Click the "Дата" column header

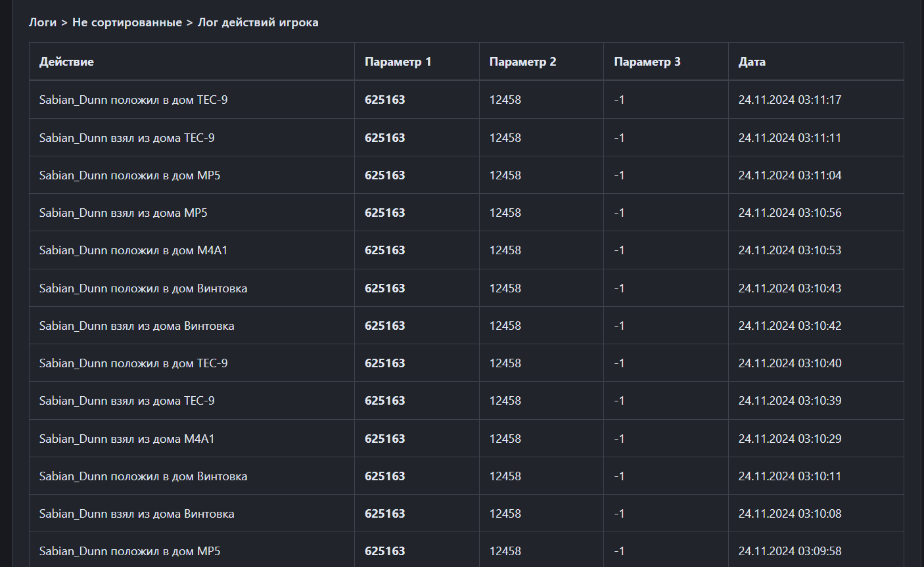pyautogui.click(x=752, y=62)
